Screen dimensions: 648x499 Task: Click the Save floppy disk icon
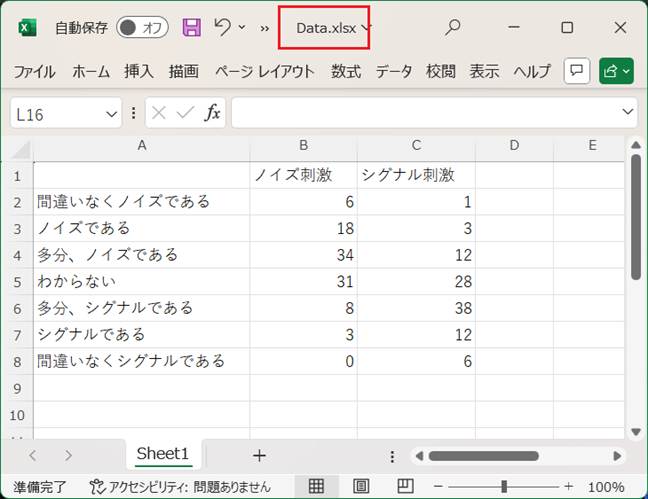click(x=191, y=28)
